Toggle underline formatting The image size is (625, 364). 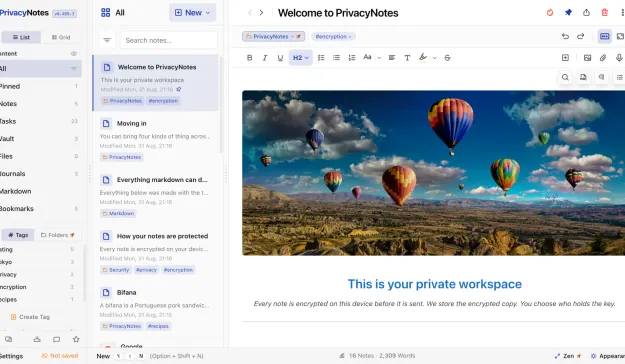[x=280, y=58]
